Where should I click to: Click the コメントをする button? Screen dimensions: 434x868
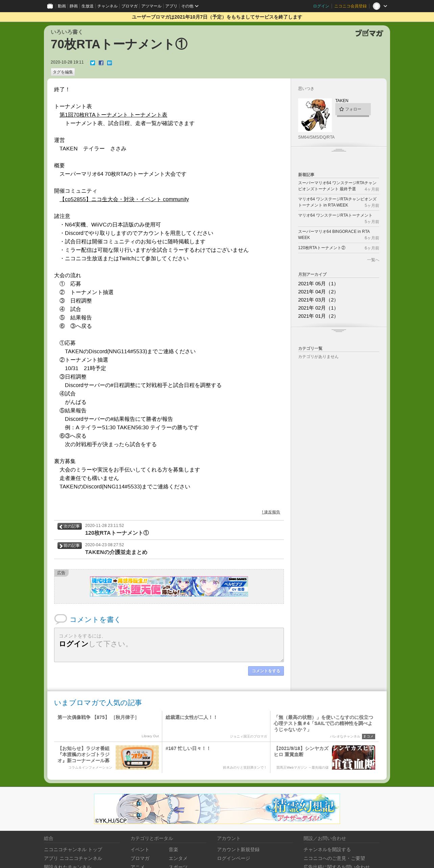pos(266,671)
